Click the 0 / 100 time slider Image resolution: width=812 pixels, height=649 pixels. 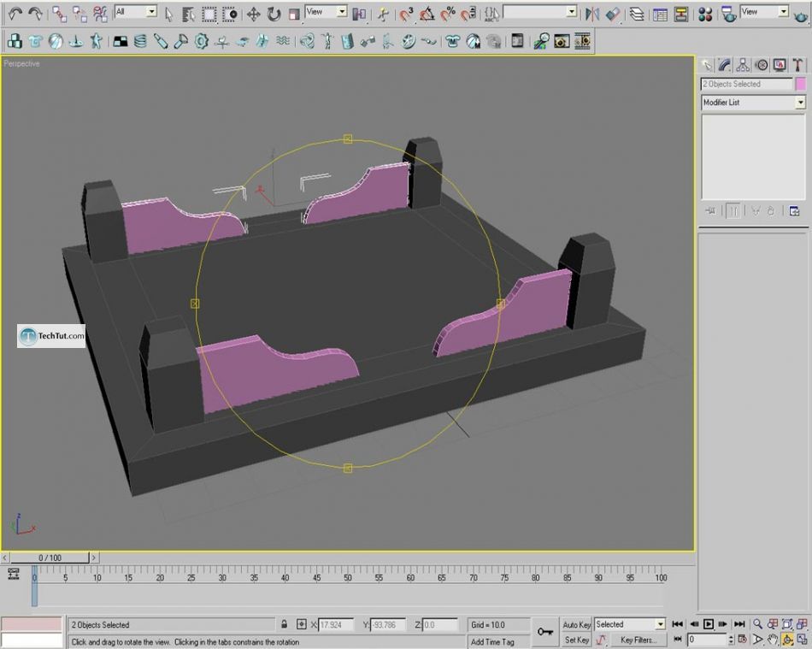click(50, 558)
